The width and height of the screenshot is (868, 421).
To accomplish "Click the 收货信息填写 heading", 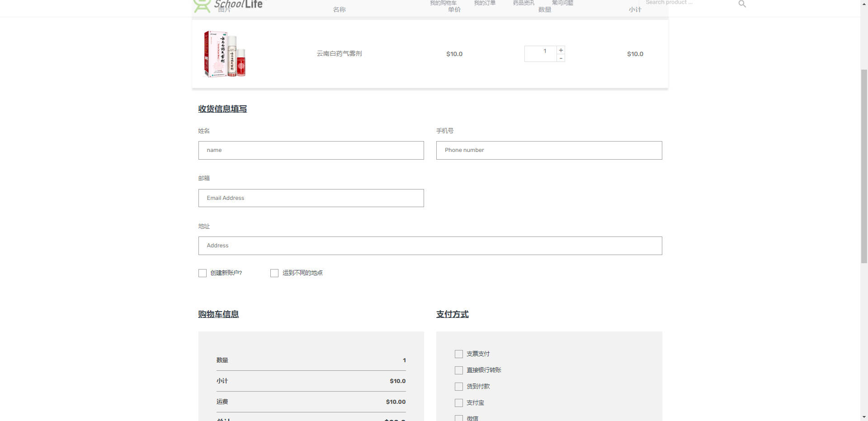I will click(222, 109).
